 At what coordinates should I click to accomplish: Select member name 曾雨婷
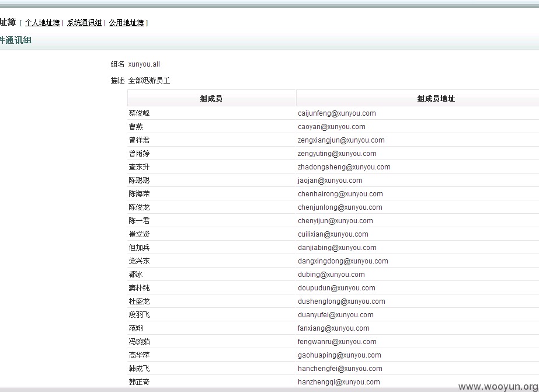(139, 154)
